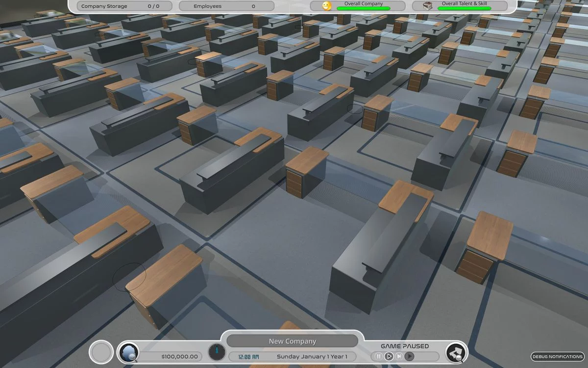Click the analog clock icon
The image size is (588, 368).
[x=217, y=352]
